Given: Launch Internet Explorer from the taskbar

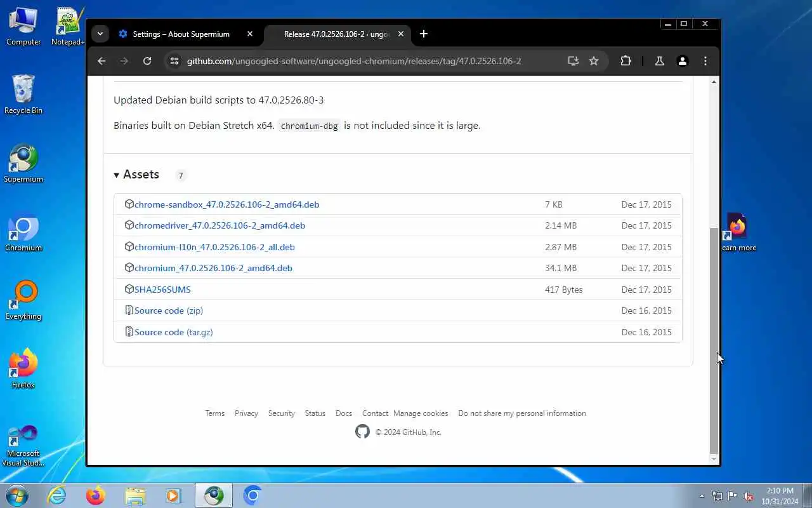Looking at the screenshot, I should point(57,495).
